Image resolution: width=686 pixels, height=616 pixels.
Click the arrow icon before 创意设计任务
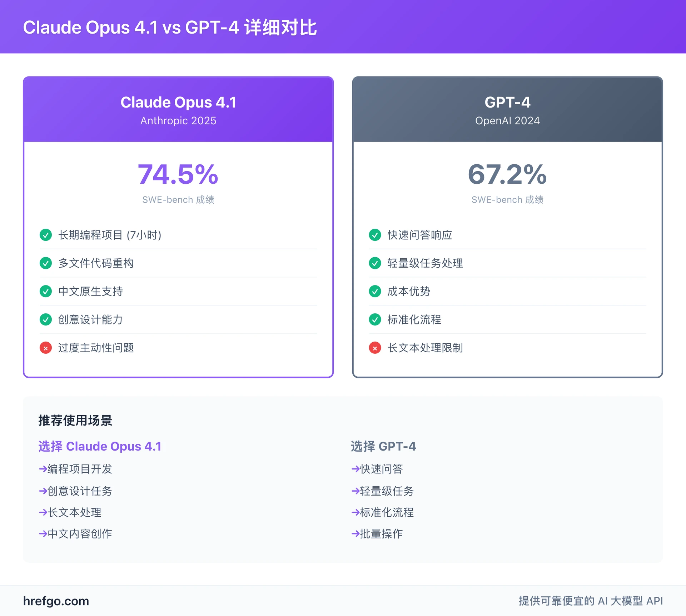coord(43,491)
